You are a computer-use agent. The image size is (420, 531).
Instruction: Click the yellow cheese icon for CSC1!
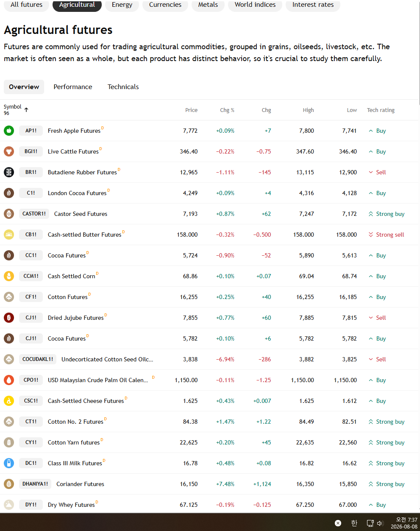click(x=9, y=401)
